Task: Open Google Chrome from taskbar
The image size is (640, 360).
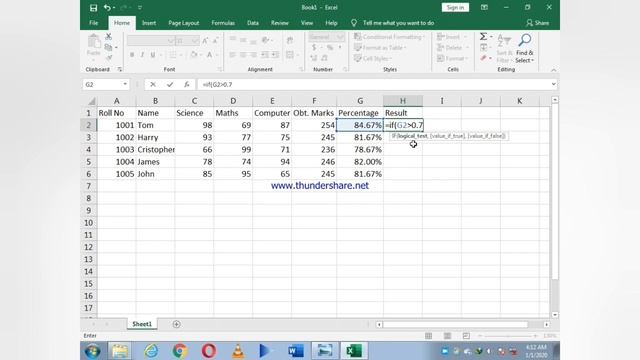Action: [x=180, y=351]
